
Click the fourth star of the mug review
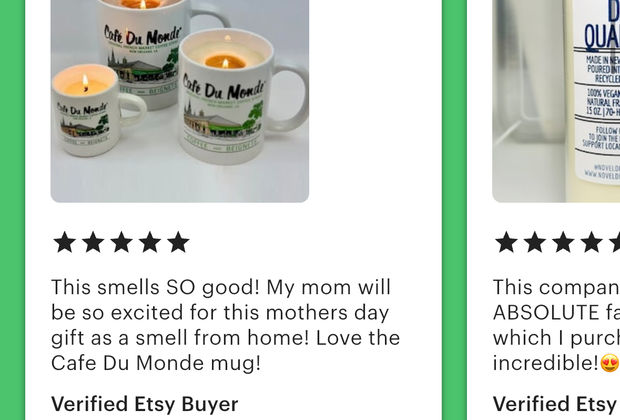pos(150,242)
